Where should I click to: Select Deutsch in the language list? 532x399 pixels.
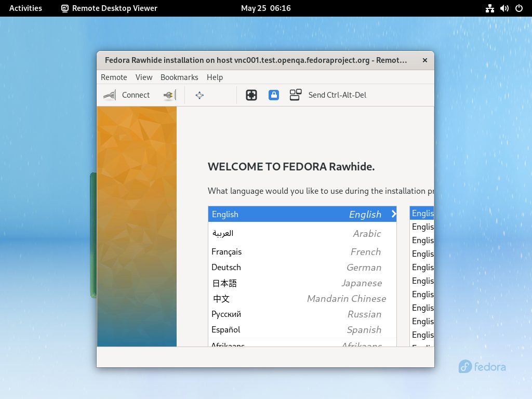click(302, 268)
